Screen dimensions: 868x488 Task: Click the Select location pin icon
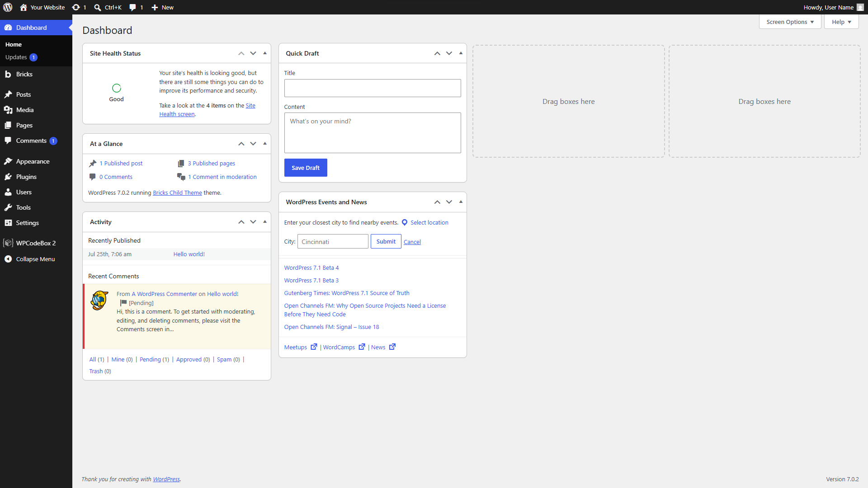tap(405, 222)
